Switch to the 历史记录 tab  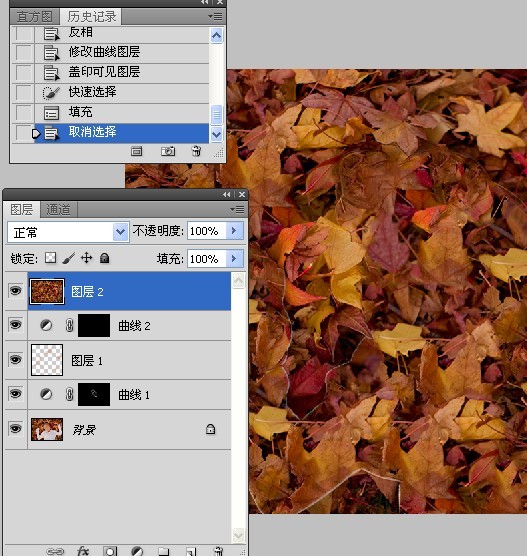point(92,16)
